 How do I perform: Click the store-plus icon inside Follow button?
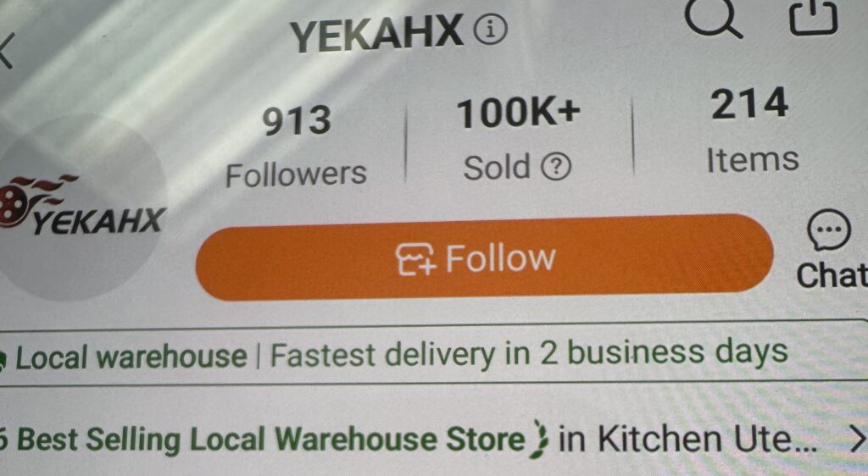coord(416,258)
